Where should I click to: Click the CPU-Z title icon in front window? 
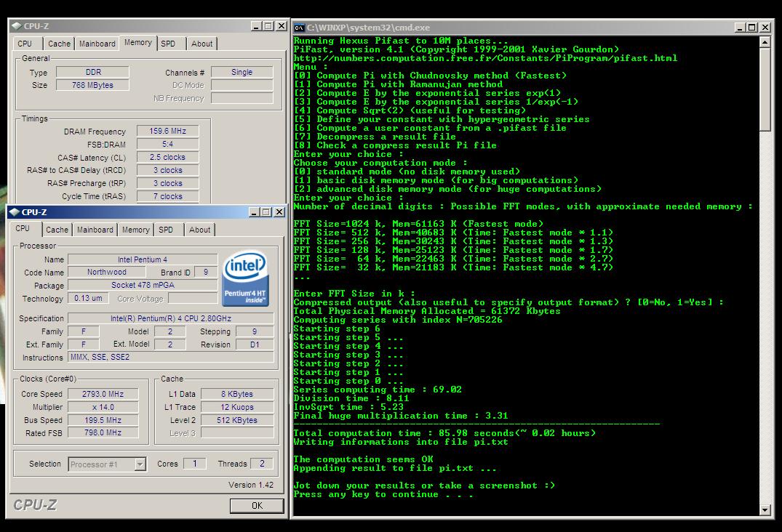coord(14,212)
